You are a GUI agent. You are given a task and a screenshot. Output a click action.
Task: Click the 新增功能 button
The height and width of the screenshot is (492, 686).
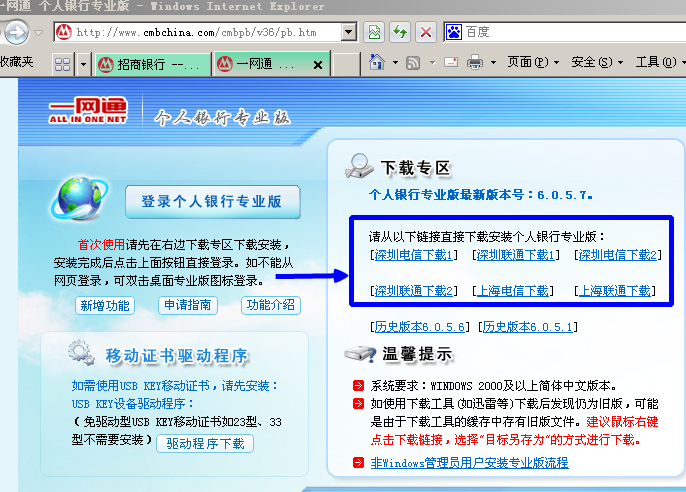105,305
